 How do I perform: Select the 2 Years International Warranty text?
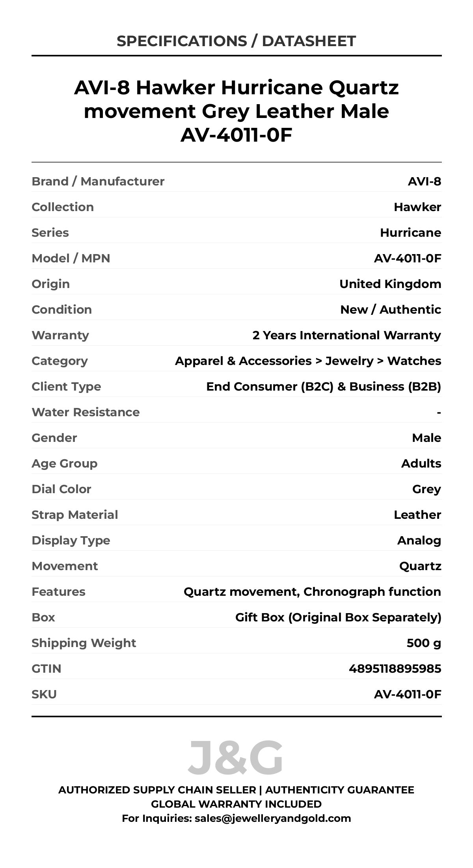click(346, 335)
